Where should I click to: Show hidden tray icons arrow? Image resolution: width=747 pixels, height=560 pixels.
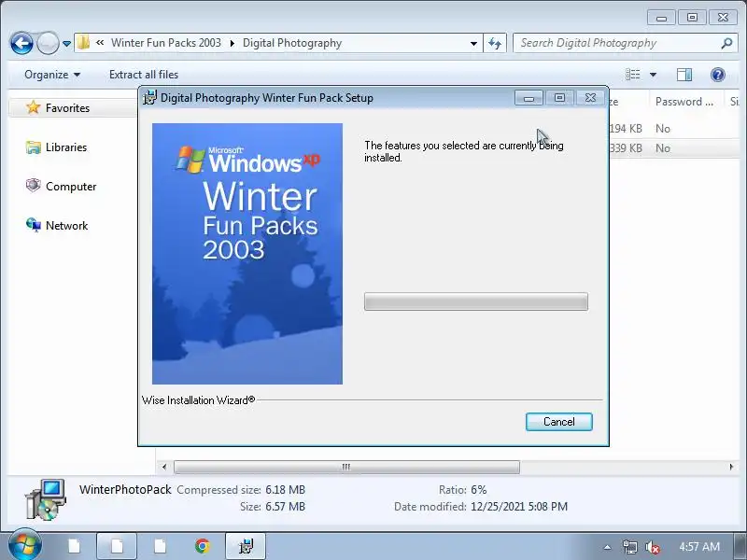pyautogui.click(x=607, y=547)
